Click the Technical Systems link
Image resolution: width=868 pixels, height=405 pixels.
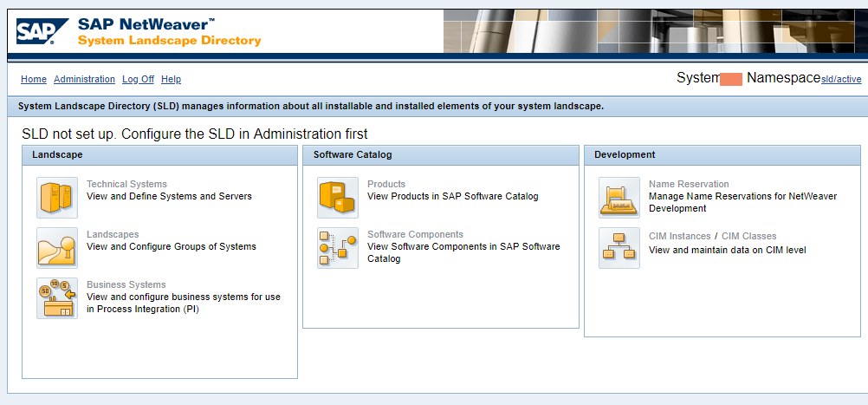click(x=126, y=184)
